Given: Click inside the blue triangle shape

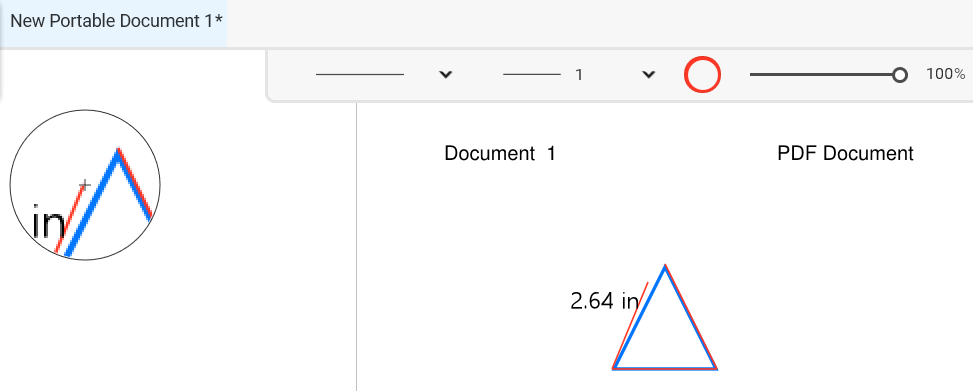Looking at the screenshot, I should click(665, 335).
